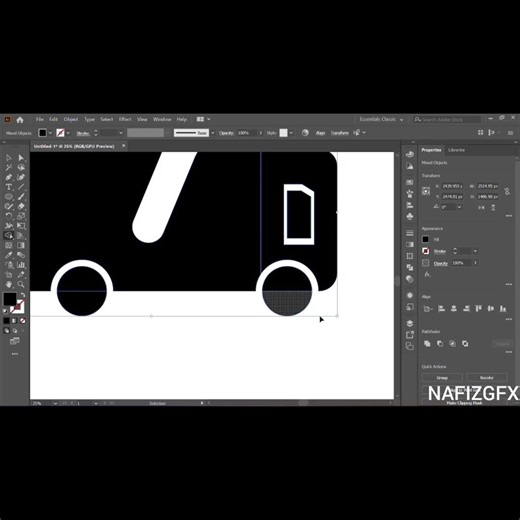Select the Magic Wand tool
The width and height of the screenshot is (520, 520).
coord(9,167)
